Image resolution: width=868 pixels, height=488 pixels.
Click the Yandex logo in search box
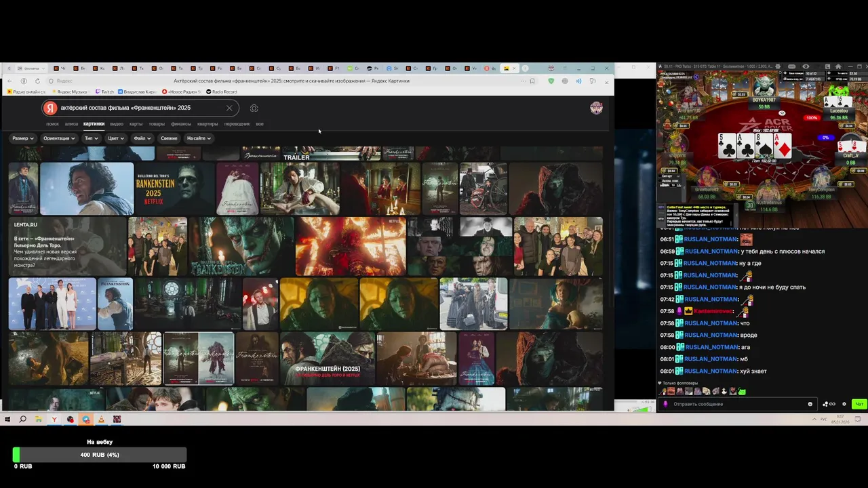coord(50,108)
